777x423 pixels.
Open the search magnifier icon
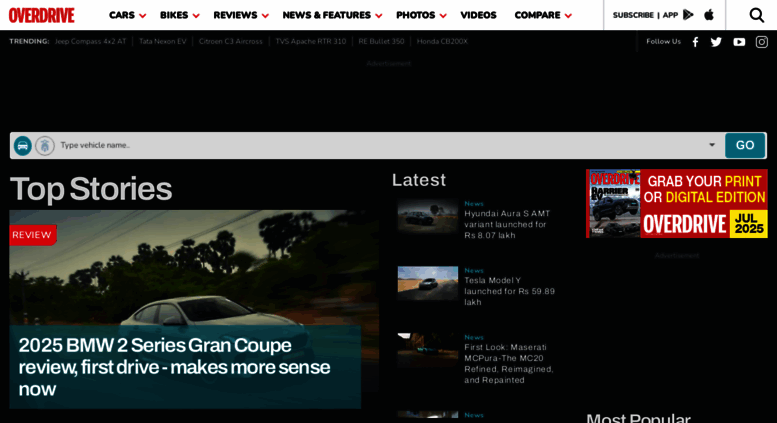(x=756, y=15)
